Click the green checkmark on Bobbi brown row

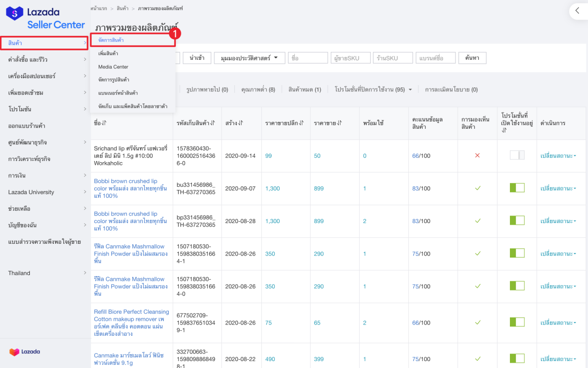477,188
